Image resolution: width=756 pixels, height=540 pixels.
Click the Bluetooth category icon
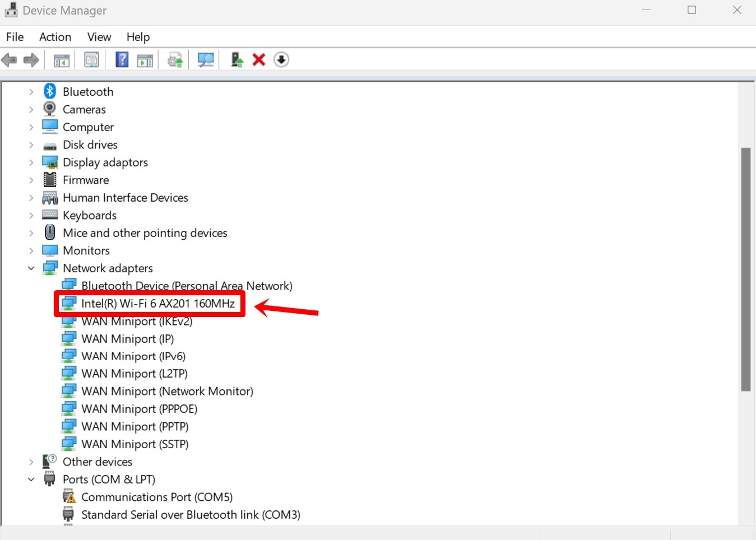50,91
